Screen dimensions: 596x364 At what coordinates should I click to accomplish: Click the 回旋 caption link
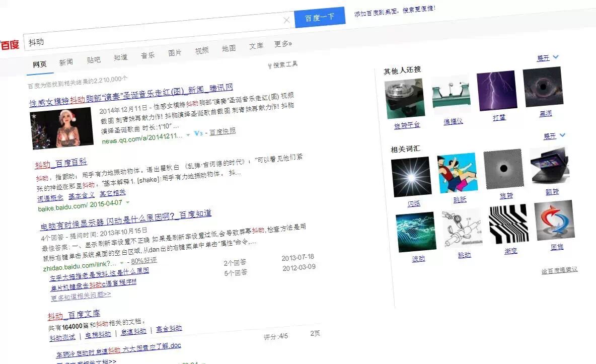557,247
